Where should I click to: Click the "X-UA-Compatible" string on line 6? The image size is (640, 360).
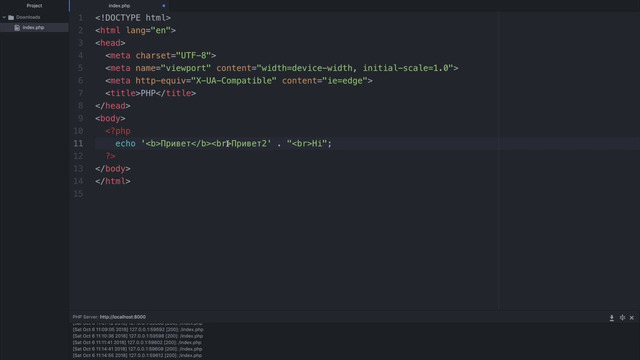click(233, 81)
